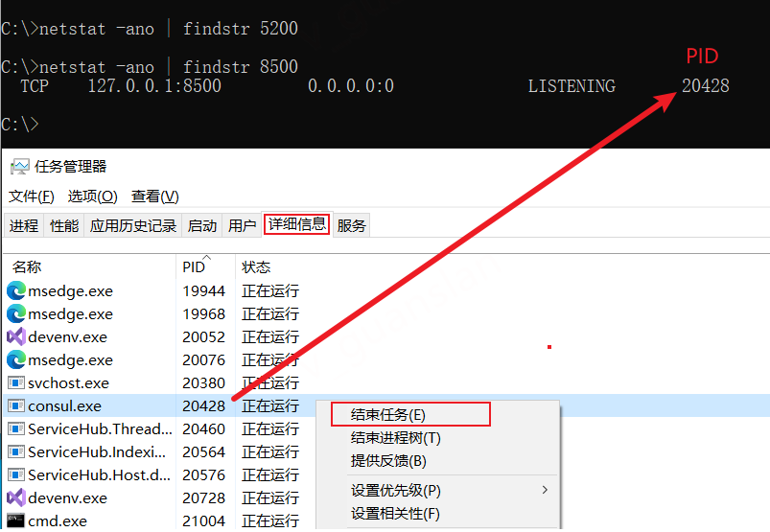Switch to the 启动 tab
The height and width of the screenshot is (532, 770).
pos(201,226)
